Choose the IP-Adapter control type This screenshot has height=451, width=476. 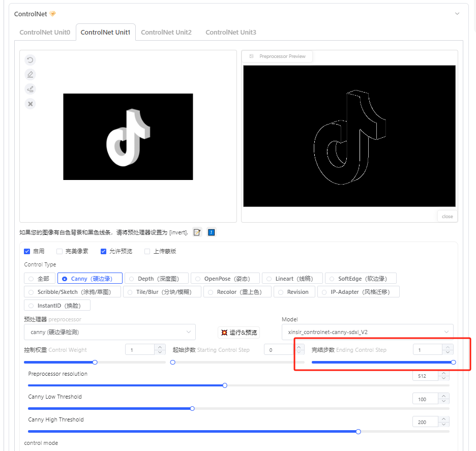[x=358, y=292]
